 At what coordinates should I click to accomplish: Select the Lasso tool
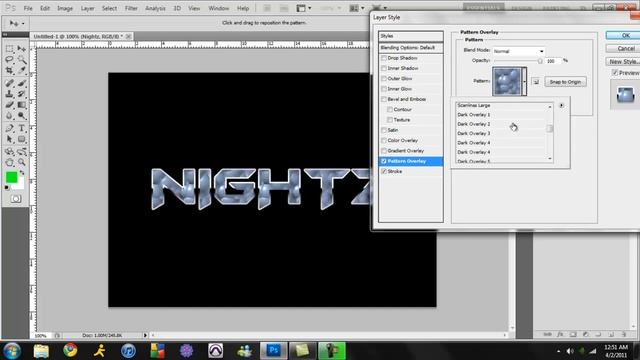tap(9, 60)
